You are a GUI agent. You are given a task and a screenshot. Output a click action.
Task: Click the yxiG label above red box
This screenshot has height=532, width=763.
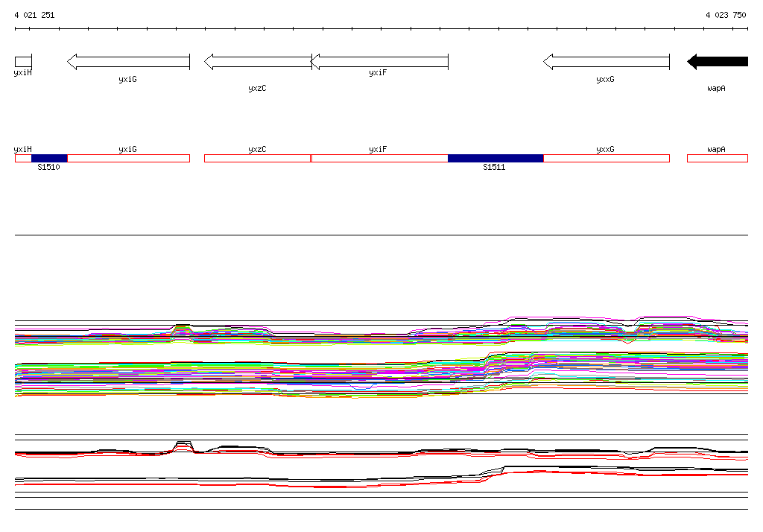point(127,150)
